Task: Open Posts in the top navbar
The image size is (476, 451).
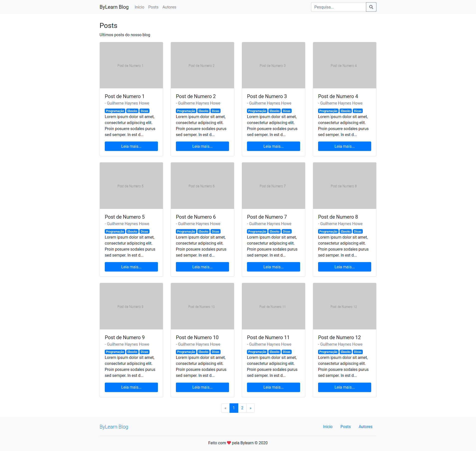Action: (153, 7)
